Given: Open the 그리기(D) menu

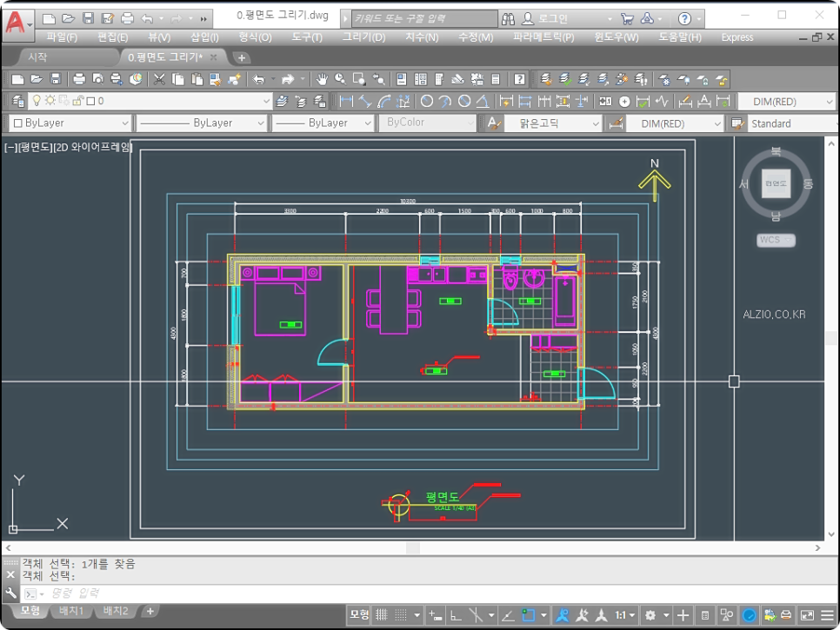Looking at the screenshot, I should click(363, 37).
